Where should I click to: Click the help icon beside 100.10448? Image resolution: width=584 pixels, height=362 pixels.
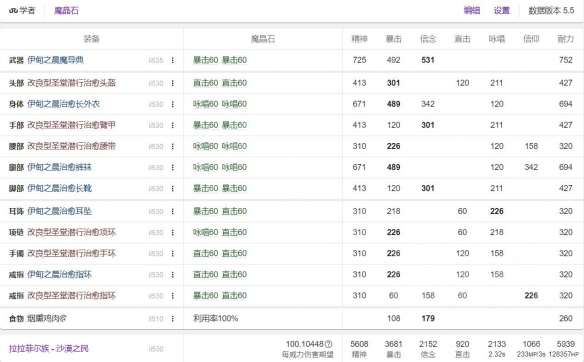328,344
